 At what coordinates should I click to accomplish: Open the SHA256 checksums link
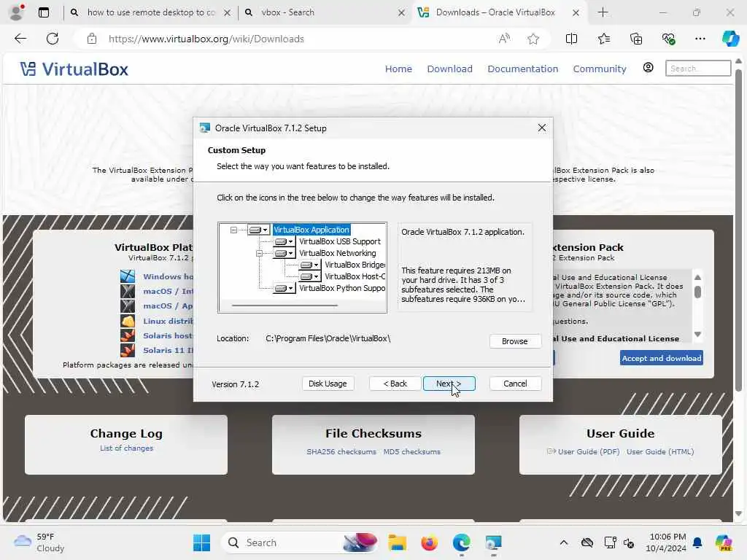pyautogui.click(x=341, y=452)
